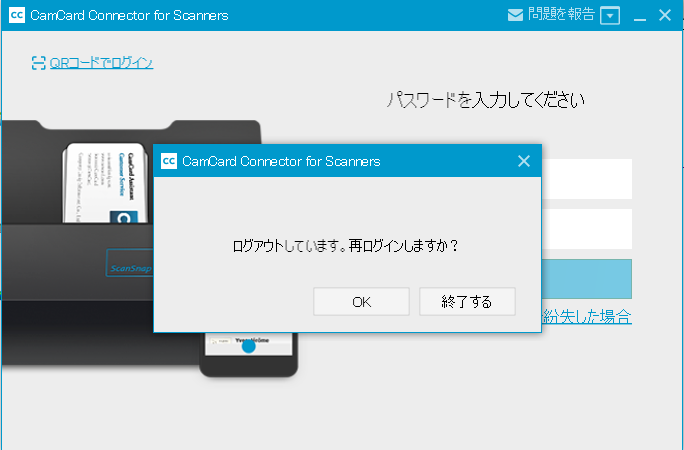
Task: Open the 紛失した場合 password link
Action: [x=587, y=317]
